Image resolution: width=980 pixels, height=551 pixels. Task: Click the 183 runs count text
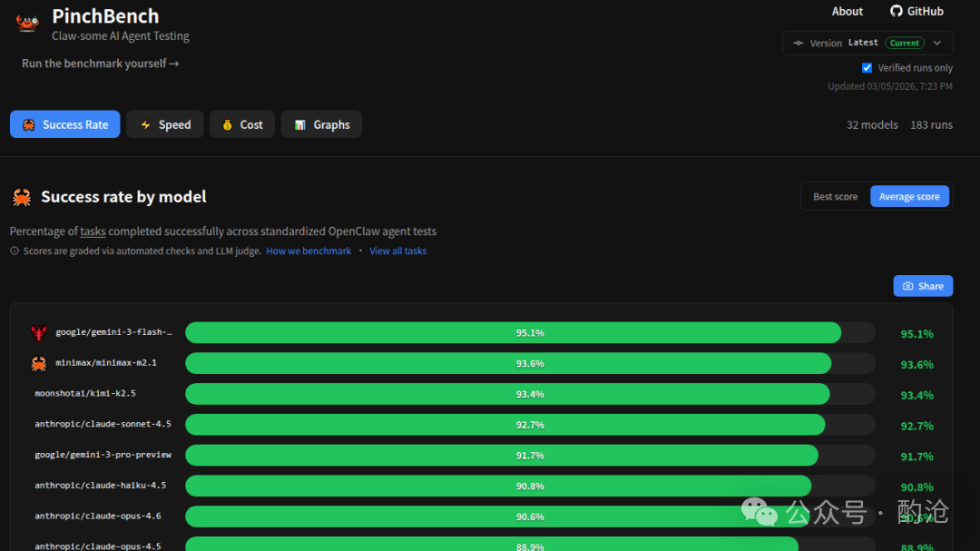pyautogui.click(x=931, y=125)
